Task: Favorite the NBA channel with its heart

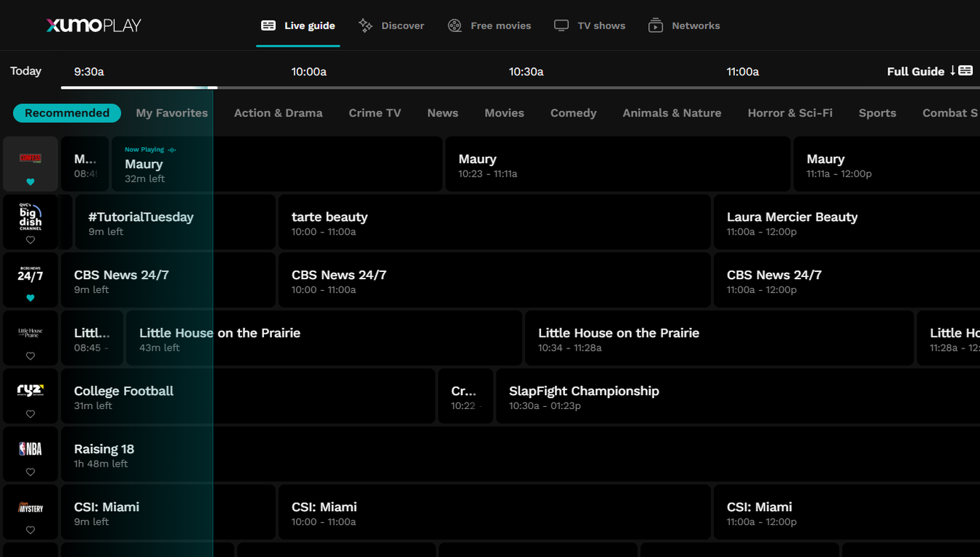Action: (x=31, y=472)
